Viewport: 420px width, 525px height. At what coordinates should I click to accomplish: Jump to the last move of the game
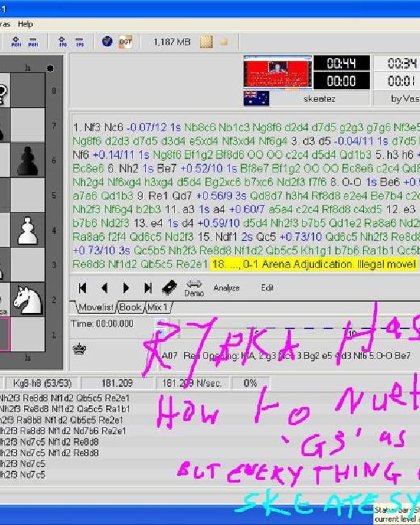point(148,287)
